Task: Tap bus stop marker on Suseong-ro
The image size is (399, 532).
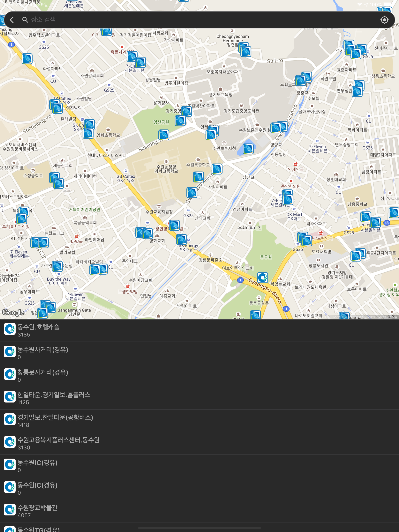Action: point(164,135)
